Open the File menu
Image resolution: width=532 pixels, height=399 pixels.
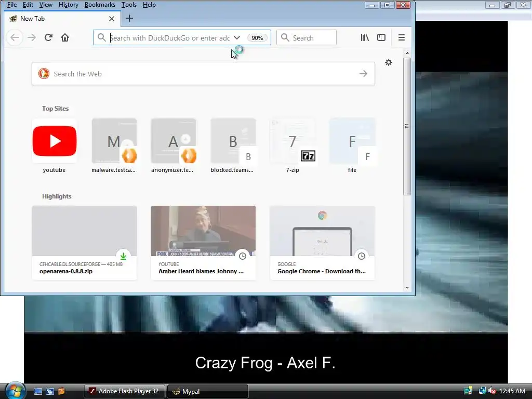point(12,5)
